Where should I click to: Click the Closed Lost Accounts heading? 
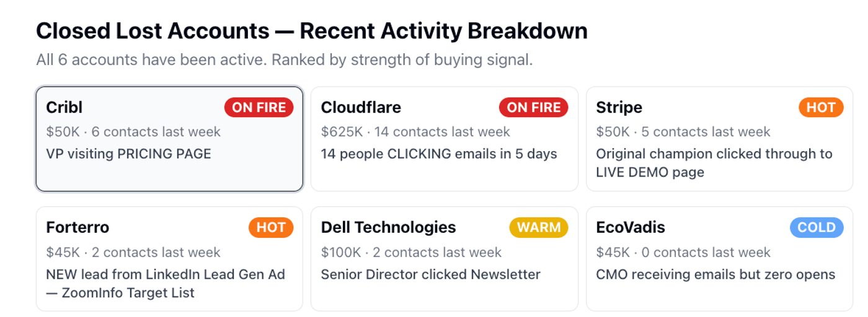pyautogui.click(x=312, y=30)
